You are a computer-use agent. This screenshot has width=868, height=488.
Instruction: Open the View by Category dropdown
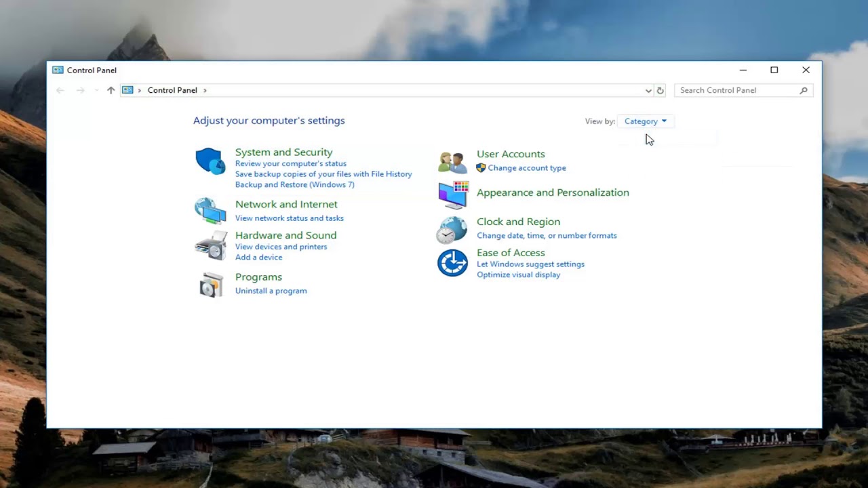(646, 121)
